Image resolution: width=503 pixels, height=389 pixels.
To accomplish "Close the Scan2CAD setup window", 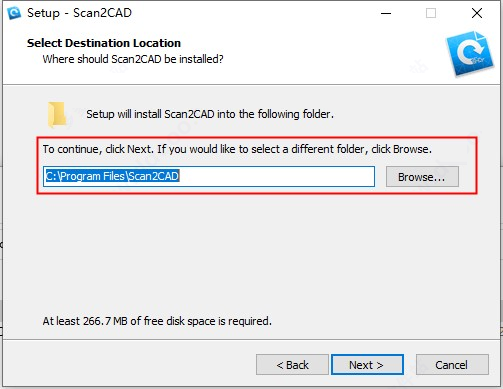I will coord(477,13).
